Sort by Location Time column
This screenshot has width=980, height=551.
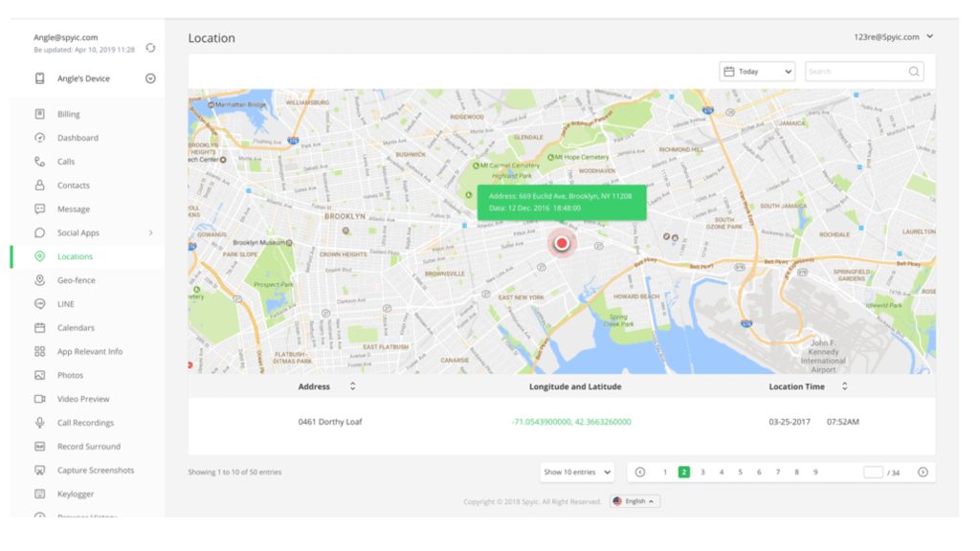(844, 386)
